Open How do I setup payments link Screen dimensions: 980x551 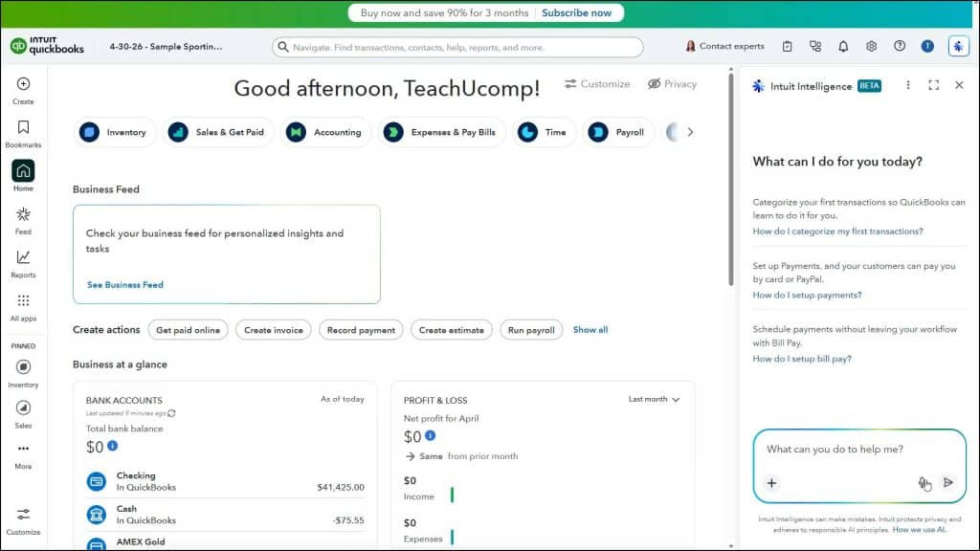[807, 295]
